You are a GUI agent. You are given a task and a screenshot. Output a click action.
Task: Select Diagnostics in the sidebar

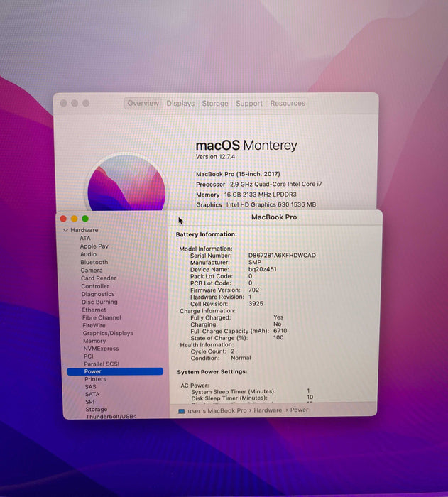(98, 294)
